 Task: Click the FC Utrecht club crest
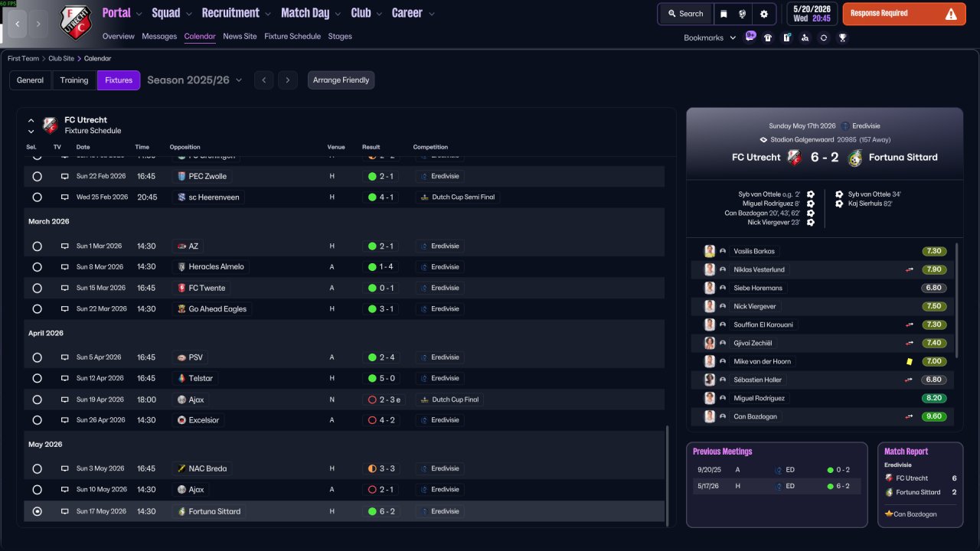tap(75, 22)
